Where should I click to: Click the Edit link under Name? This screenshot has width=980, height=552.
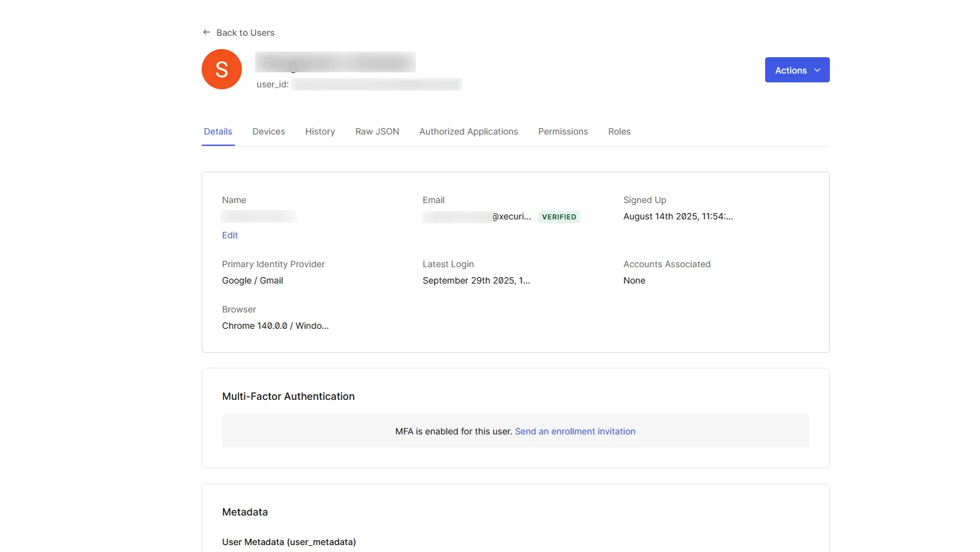(x=229, y=235)
